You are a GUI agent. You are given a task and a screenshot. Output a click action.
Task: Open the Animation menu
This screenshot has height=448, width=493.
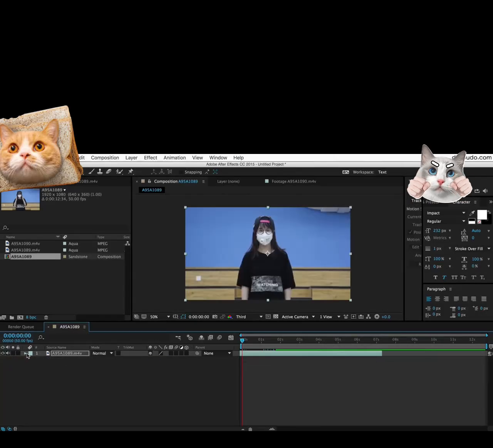point(174,158)
